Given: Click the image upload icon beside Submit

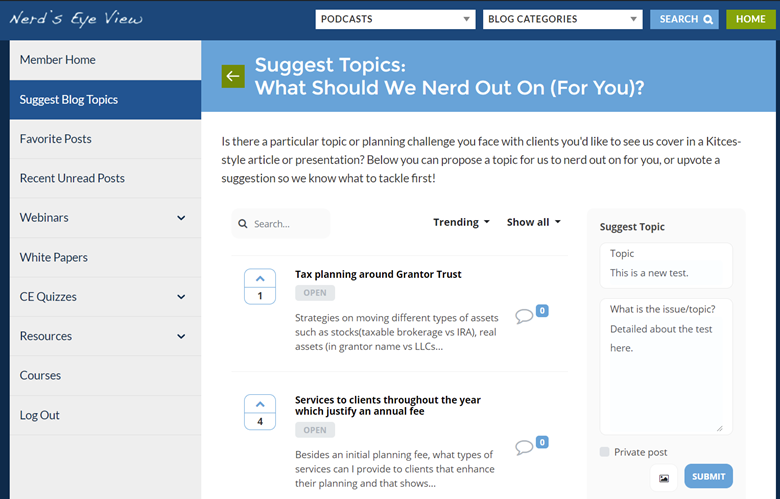Looking at the screenshot, I should 664,478.
